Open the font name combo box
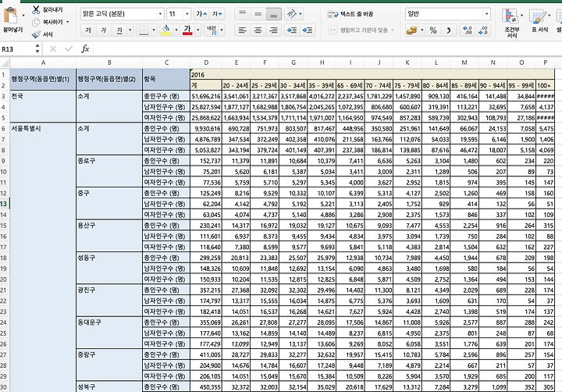Screen dimensions: 562x392 pyautogui.click(x=123, y=14)
